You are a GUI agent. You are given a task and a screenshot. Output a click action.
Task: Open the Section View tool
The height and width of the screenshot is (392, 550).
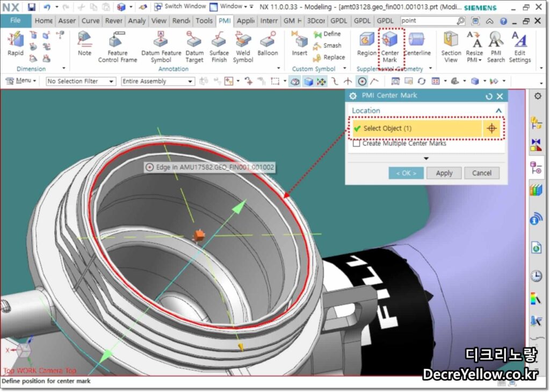tap(451, 47)
